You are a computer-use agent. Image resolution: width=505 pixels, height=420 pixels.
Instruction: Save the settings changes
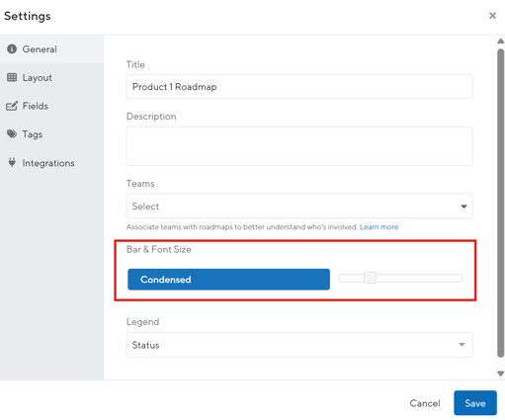[475, 403]
